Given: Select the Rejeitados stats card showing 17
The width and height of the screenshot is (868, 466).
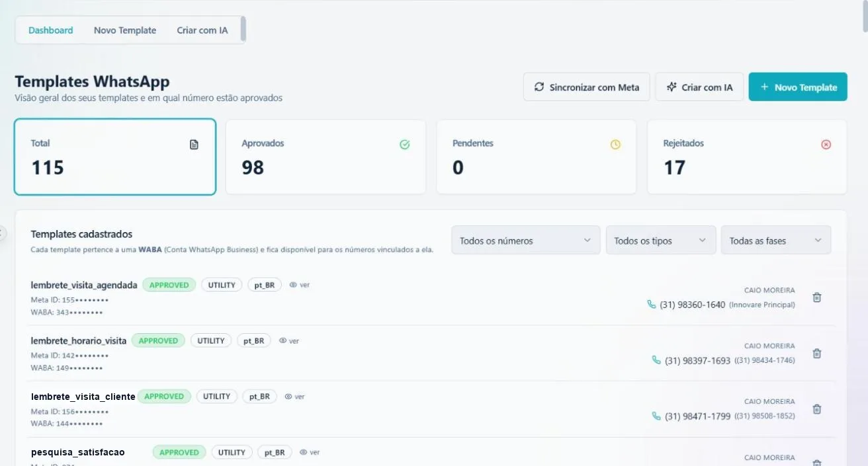Looking at the screenshot, I should pyautogui.click(x=747, y=157).
